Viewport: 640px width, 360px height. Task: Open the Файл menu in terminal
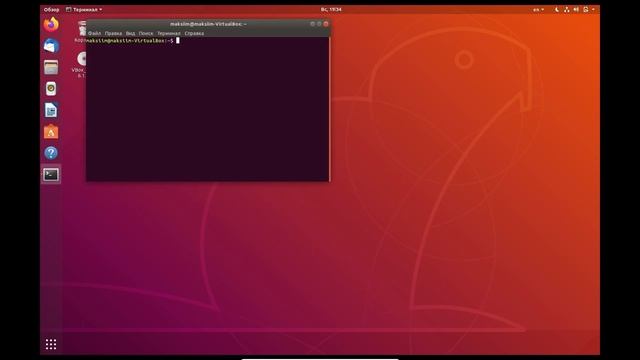pyautogui.click(x=95, y=33)
